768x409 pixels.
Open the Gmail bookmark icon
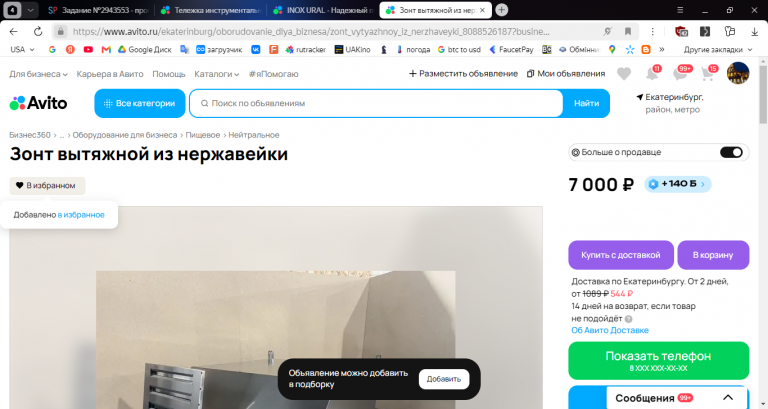click(x=106, y=49)
